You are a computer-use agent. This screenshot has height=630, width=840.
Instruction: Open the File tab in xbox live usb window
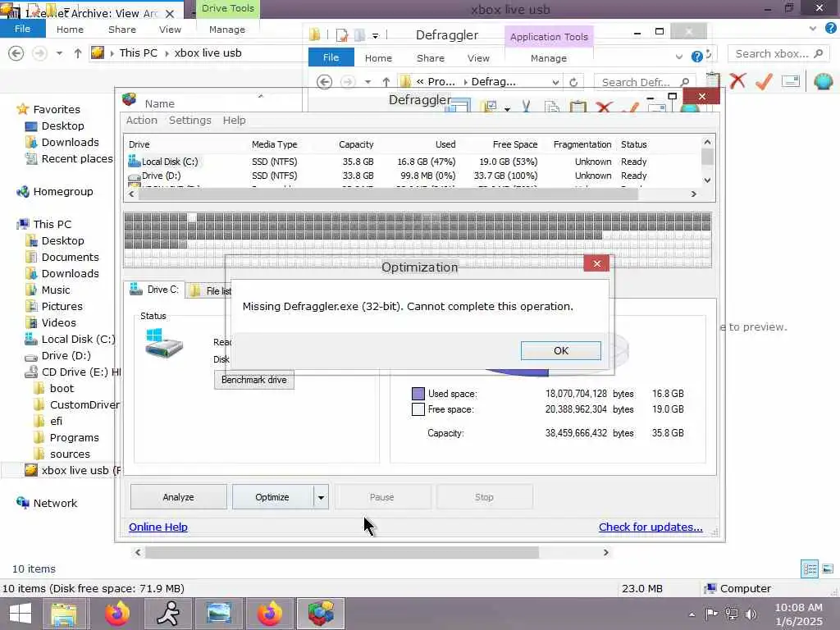click(22, 29)
